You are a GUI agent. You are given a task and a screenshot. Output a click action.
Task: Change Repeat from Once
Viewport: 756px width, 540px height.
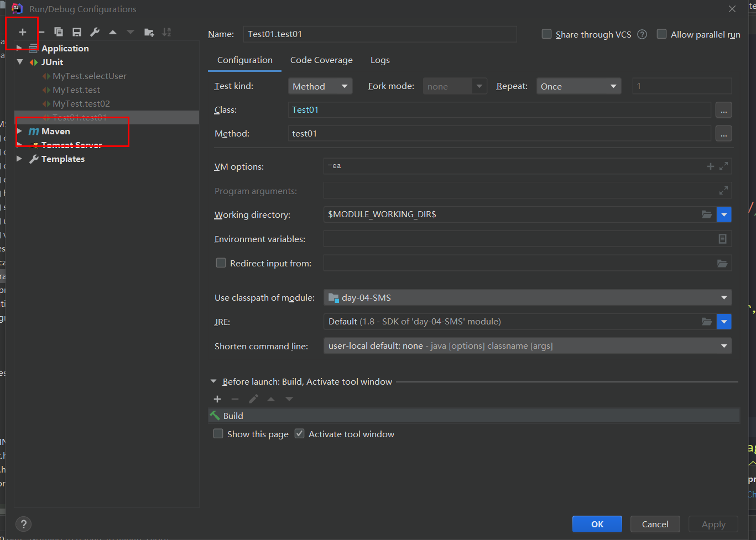tap(578, 86)
